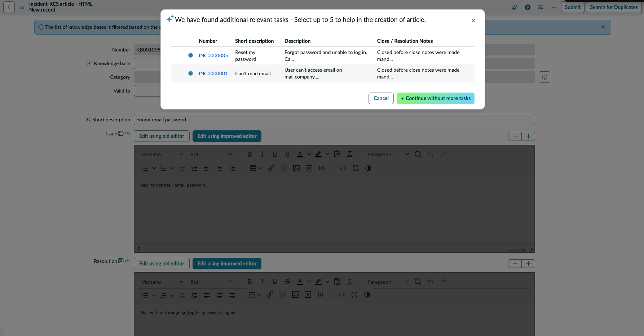Open the help question mark icon

(x=528, y=7)
